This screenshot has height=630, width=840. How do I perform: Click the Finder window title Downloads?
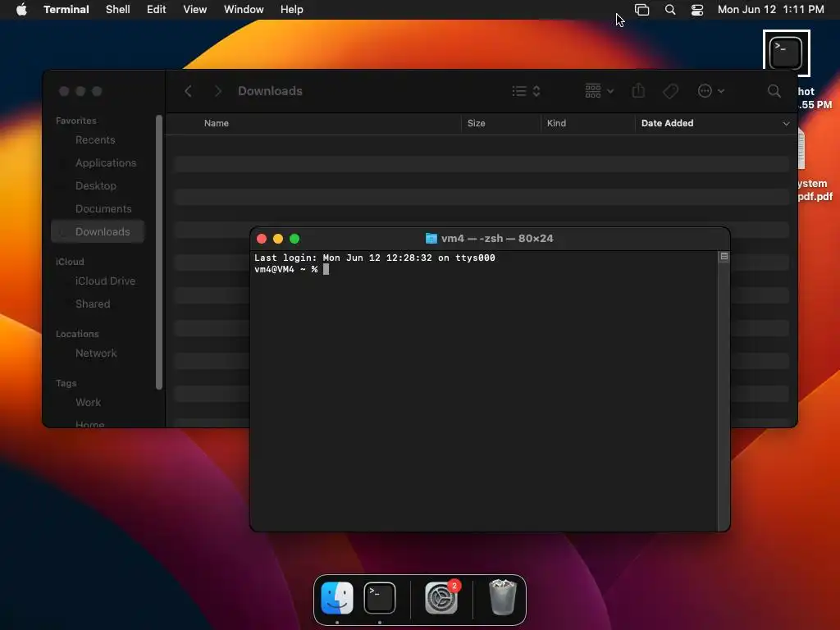[270, 91]
